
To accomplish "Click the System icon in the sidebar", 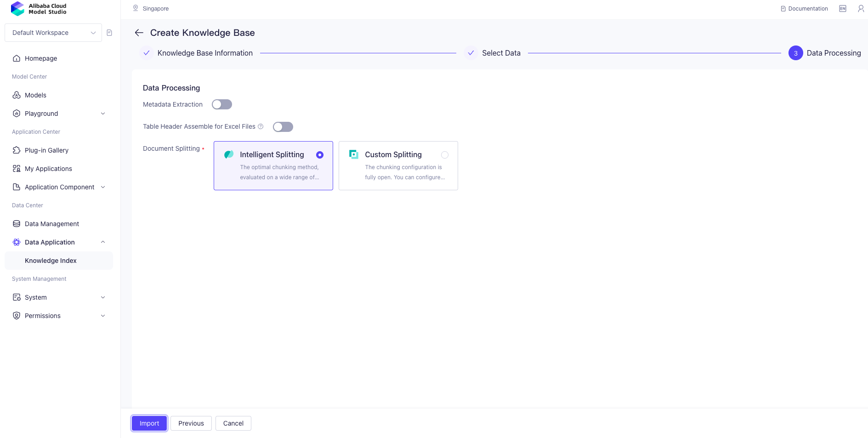I will [x=17, y=297].
